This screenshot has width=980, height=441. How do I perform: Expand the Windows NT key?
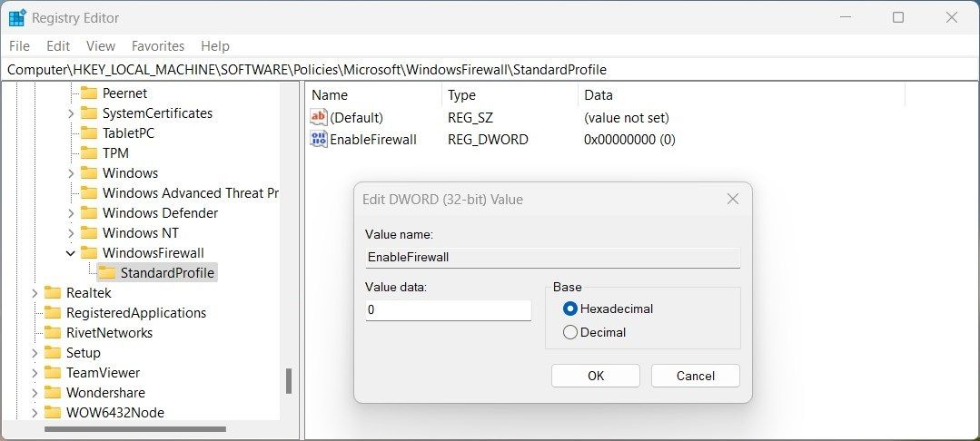[71, 233]
